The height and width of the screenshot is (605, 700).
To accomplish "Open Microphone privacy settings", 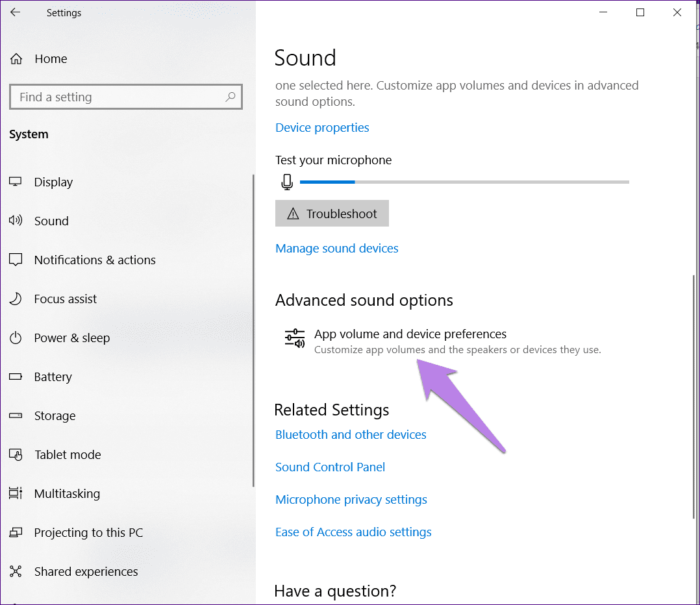I will click(351, 500).
